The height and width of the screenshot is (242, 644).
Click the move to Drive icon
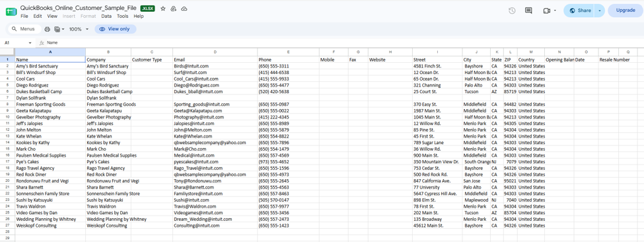coord(173,9)
